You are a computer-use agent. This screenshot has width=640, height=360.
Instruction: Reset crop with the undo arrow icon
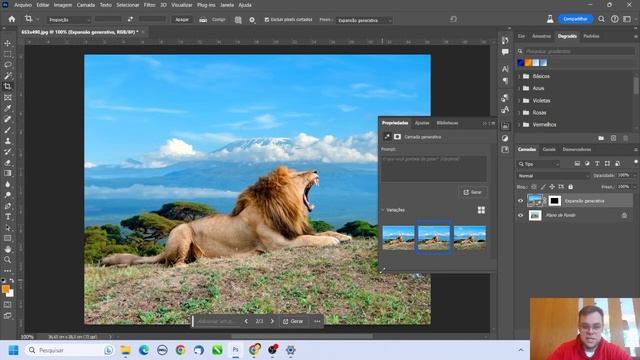[x=453, y=19]
